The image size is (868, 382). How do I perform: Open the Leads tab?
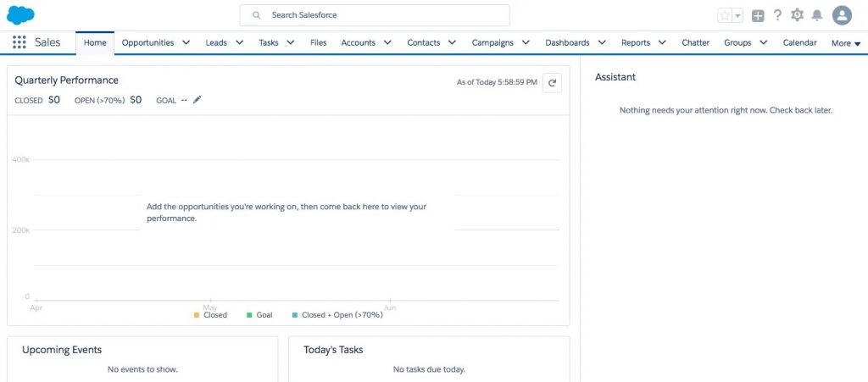pyautogui.click(x=216, y=42)
